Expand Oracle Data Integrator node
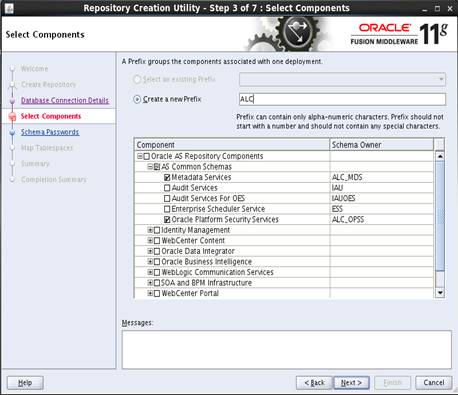This screenshot has width=458, height=395. pos(150,251)
